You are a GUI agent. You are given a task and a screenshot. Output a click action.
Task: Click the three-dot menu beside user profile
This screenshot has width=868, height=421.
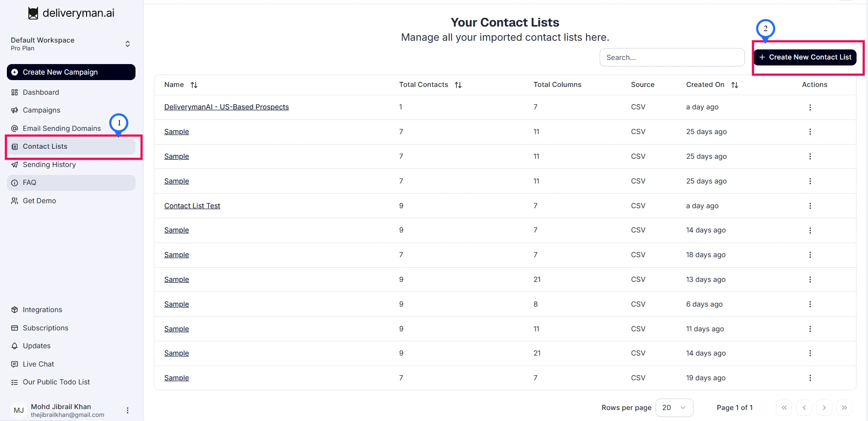[128, 410]
